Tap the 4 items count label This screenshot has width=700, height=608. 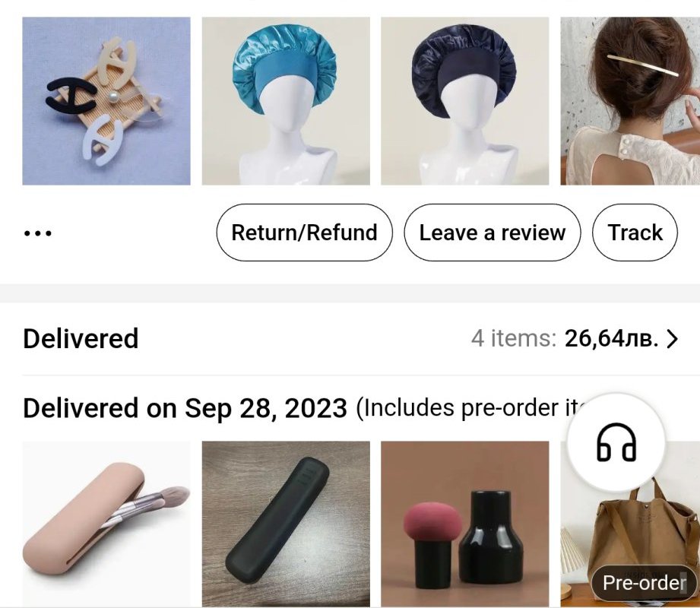(513, 338)
